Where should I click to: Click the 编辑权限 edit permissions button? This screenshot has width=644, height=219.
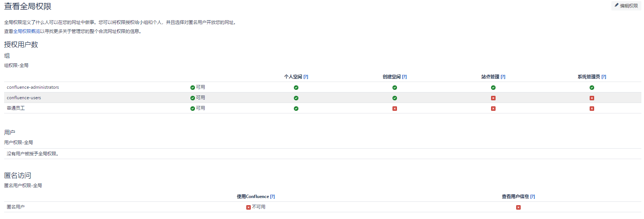(626, 6)
